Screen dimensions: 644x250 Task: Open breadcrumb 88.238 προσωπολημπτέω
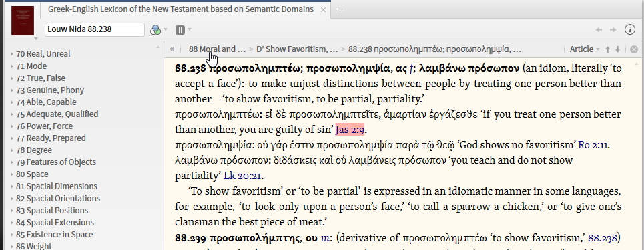pyautogui.click(x=434, y=49)
